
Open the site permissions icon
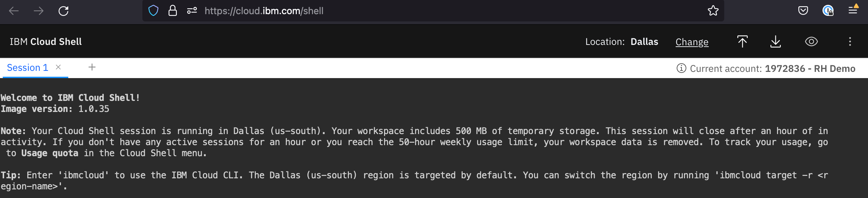(x=192, y=11)
